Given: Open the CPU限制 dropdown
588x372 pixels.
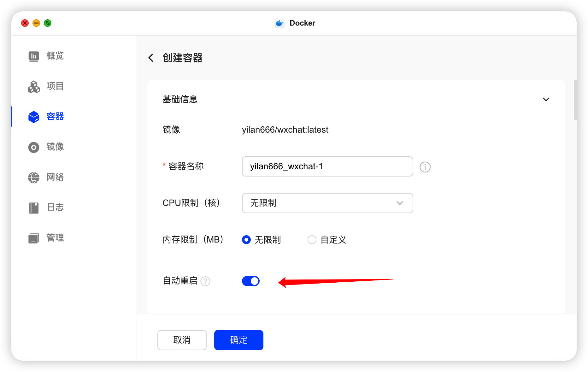Looking at the screenshot, I should 327,203.
